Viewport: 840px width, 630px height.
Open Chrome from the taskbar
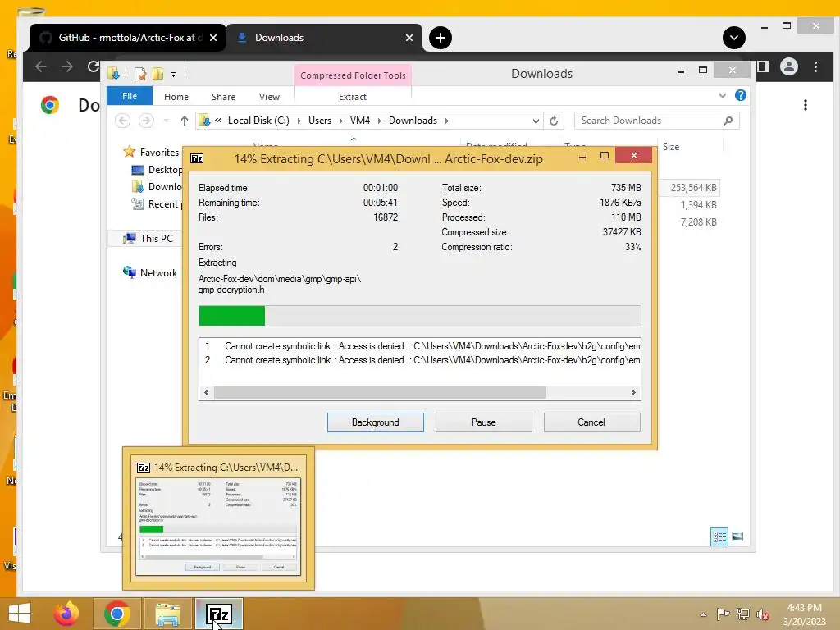tap(116, 614)
